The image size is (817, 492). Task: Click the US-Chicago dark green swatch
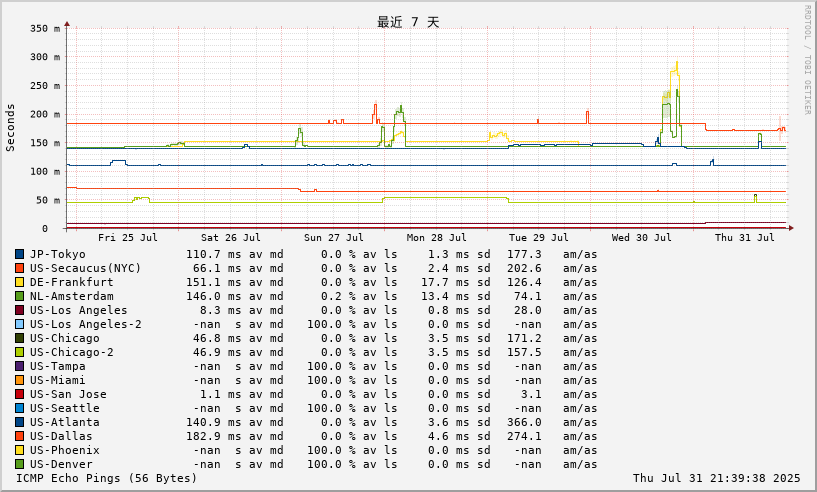point(19,339)
